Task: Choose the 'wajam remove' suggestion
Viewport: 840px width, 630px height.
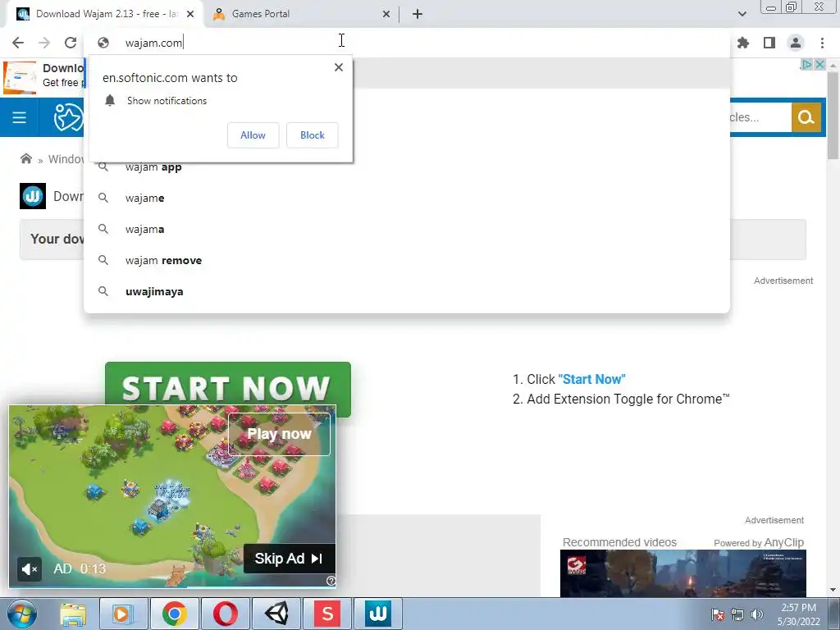Action: (407, 260)
